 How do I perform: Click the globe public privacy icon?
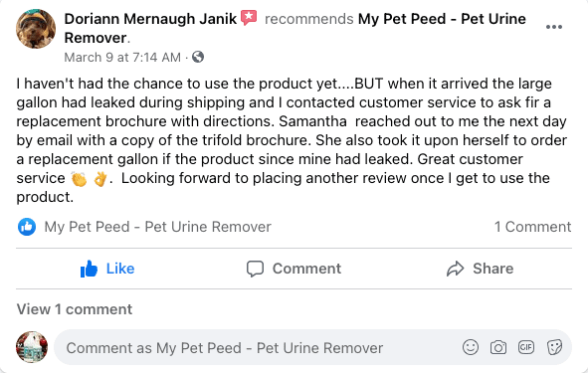click(198, 57)
